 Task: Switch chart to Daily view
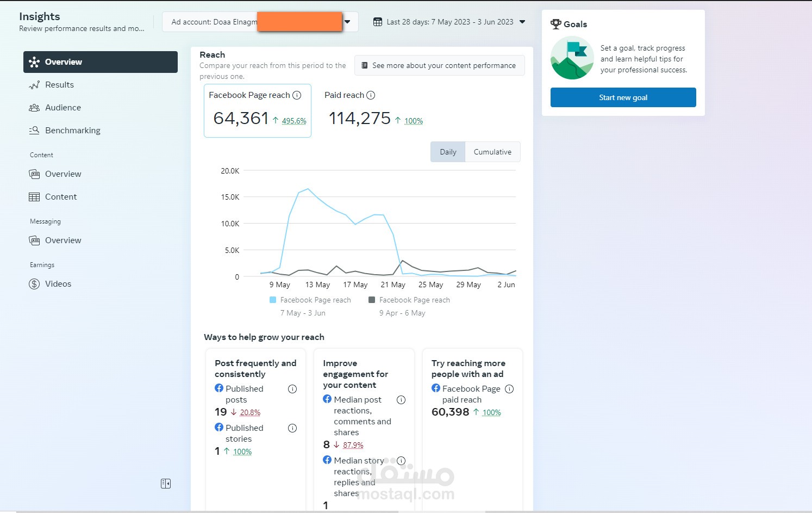(x=448, y=152)
